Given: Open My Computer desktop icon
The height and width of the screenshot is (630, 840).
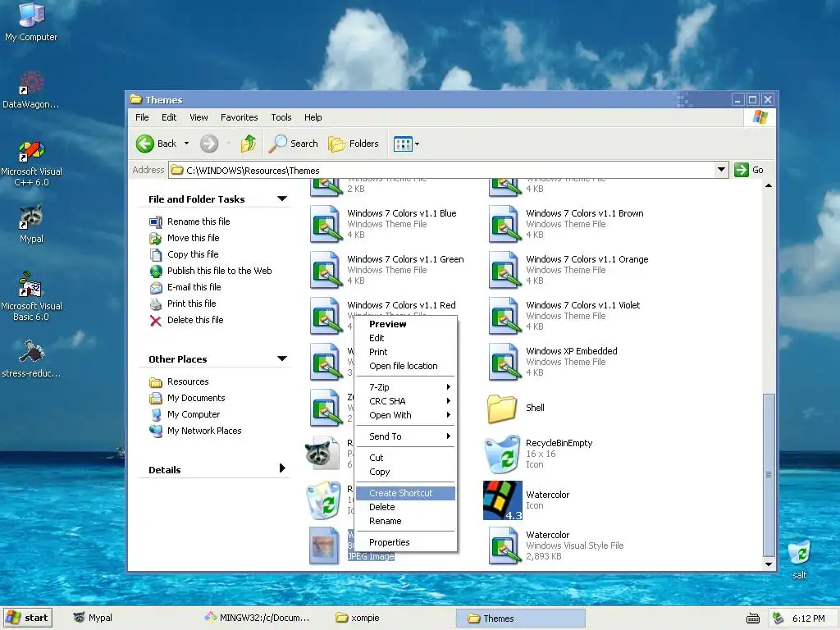Looking at the screenshot, I should 31,21.
